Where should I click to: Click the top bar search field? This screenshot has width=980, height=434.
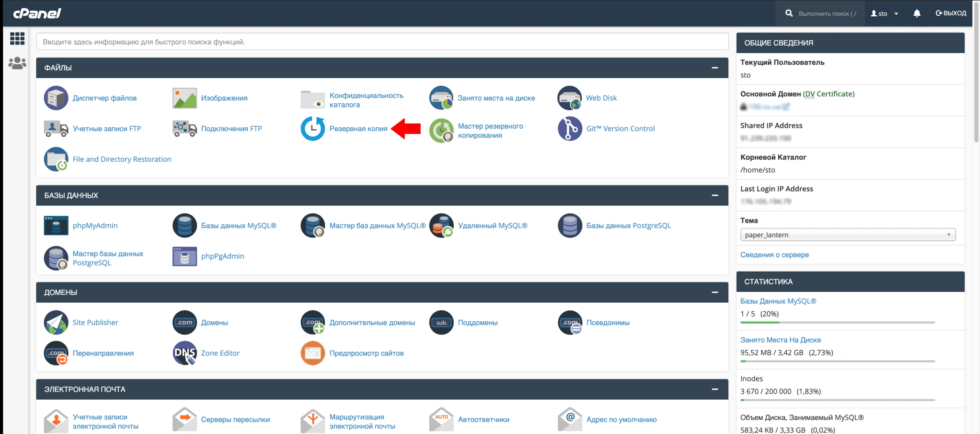tap(827, 13)
